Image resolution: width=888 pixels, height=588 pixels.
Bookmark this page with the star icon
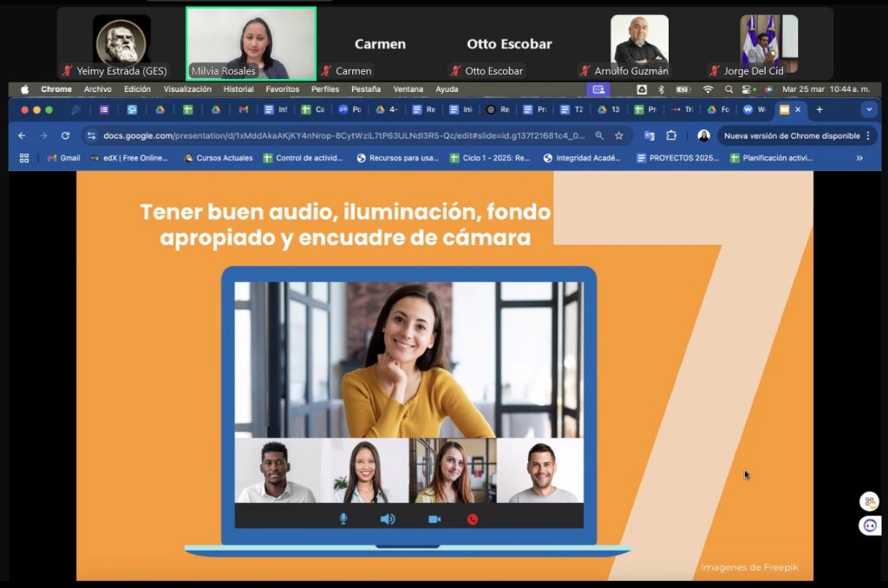click(619, 136)
